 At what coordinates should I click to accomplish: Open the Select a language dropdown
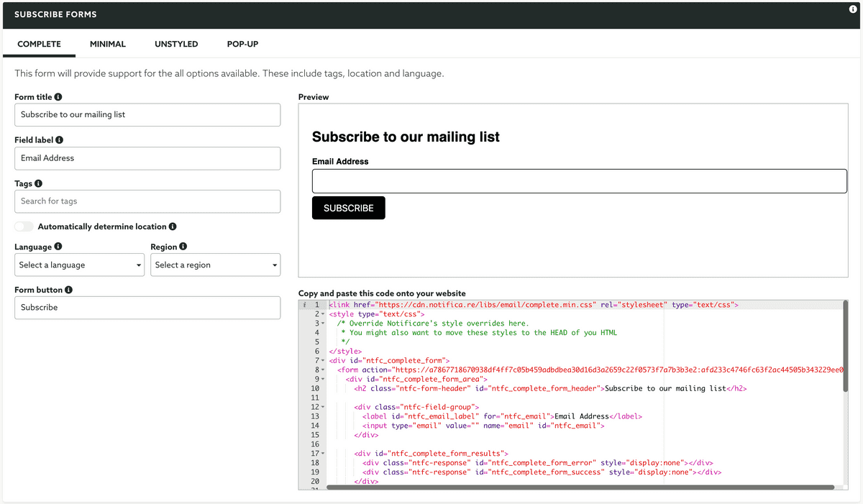point(80,265)
